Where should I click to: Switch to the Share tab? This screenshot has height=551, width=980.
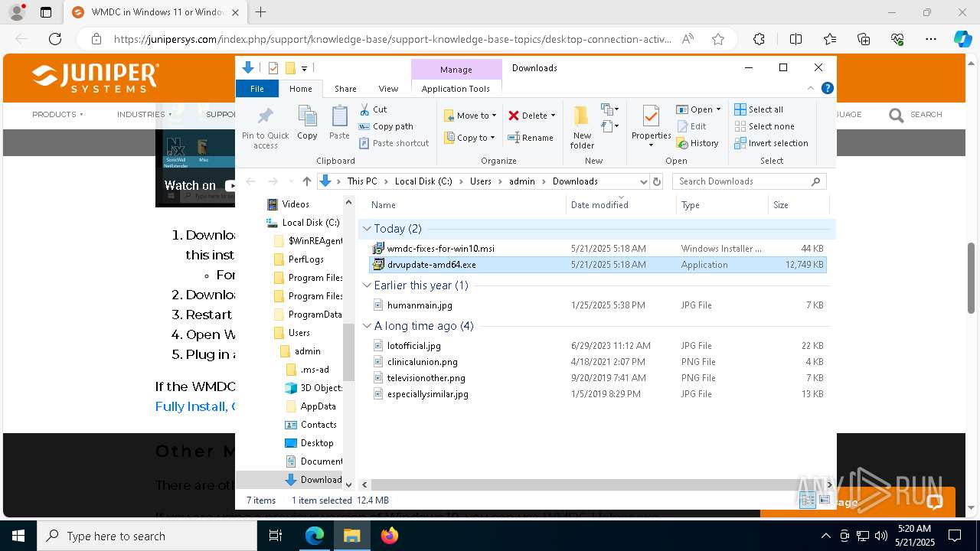click(345, 89)
